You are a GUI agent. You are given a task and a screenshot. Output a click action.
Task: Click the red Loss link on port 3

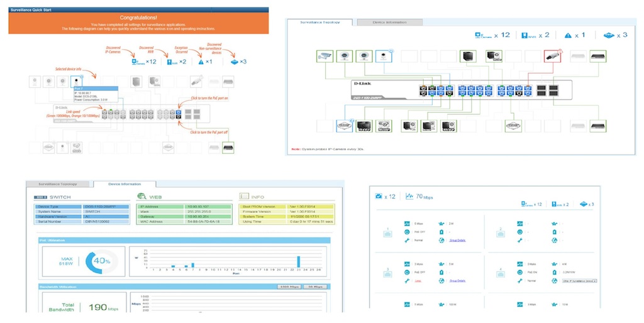coord(417,281)
